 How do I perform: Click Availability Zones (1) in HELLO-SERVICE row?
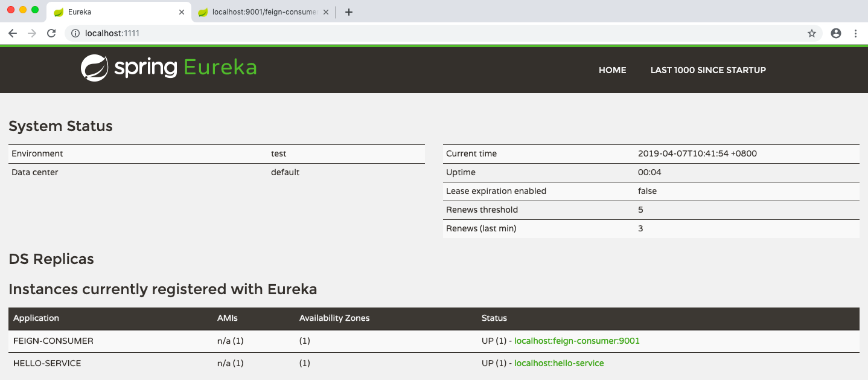pyautogui.click(x=305, y=363)
